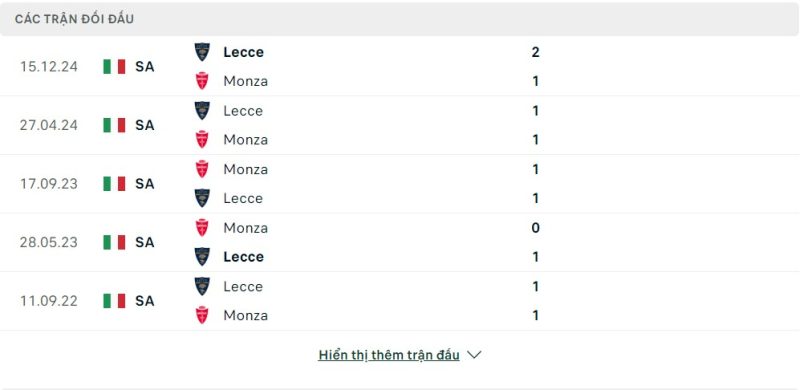Click Monza crest in 15.12.24 match

pos(202,81)
